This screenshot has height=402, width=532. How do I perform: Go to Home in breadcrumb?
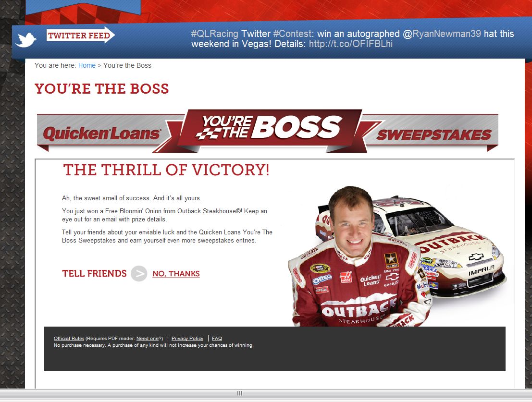tap(87, 65)
